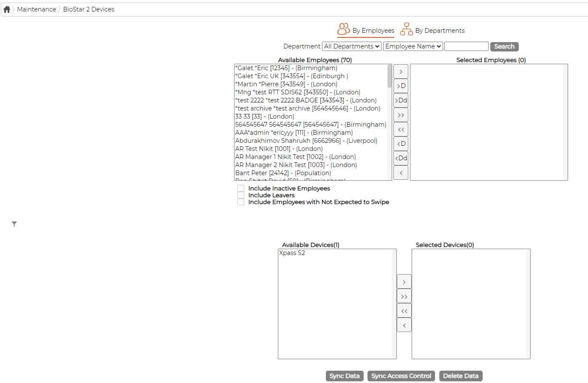Move all employees right with >> button
The height and width of the screenshot is (383, 588).
401,115
